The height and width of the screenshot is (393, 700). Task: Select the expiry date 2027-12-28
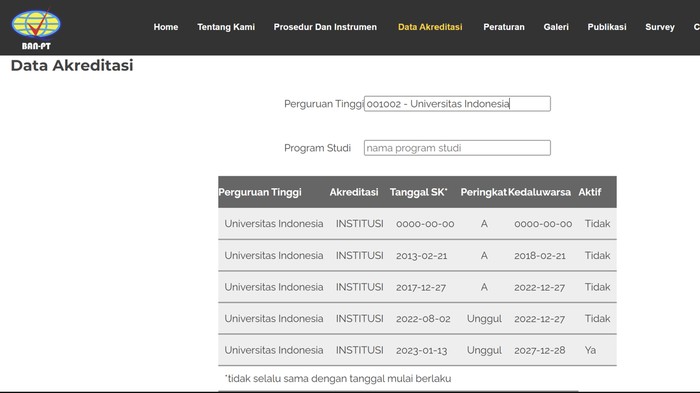(x=540, y=351)
